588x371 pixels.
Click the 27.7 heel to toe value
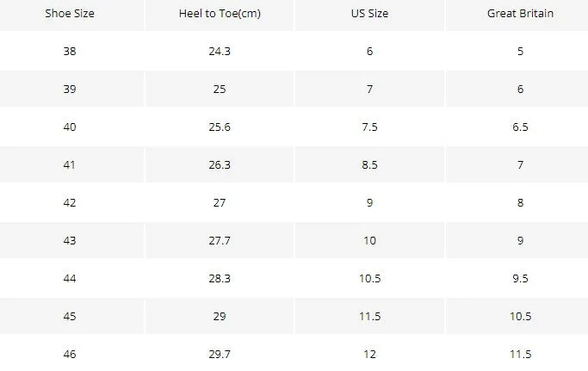(220, 240)
